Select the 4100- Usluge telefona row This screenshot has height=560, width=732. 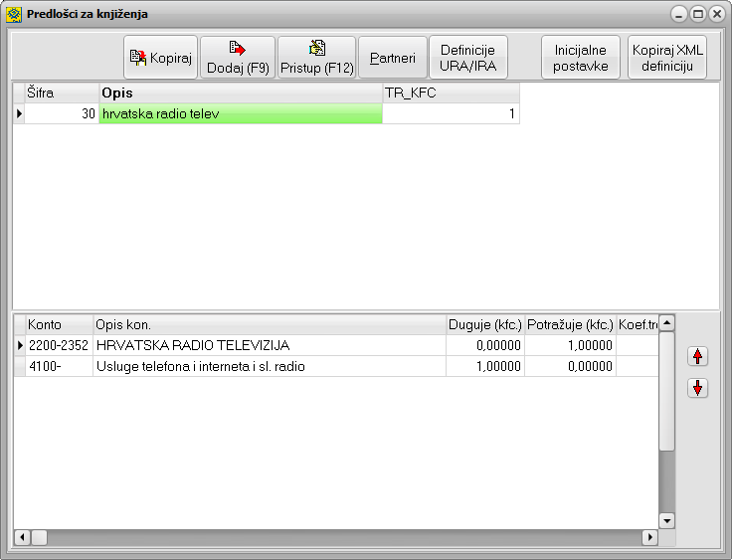(269, 366)
